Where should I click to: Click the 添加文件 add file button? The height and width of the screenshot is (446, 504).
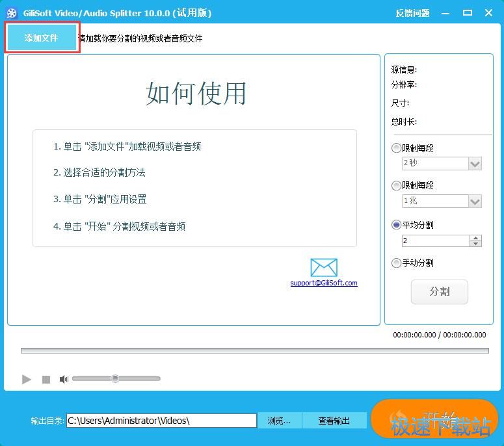tap(42, 38)
